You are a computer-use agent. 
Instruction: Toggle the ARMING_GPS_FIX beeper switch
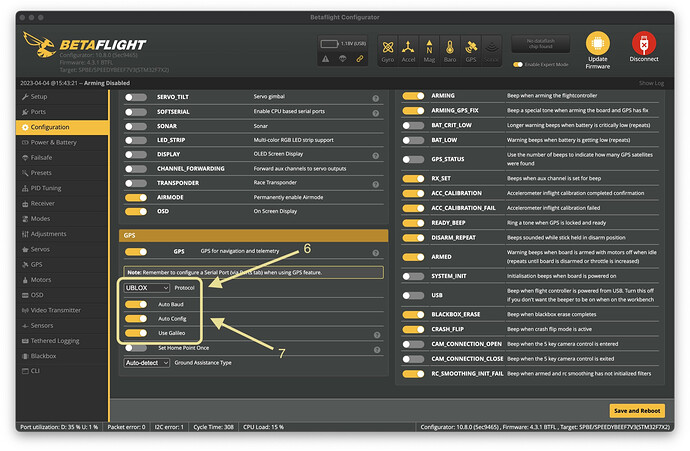(x=413, y=111)
